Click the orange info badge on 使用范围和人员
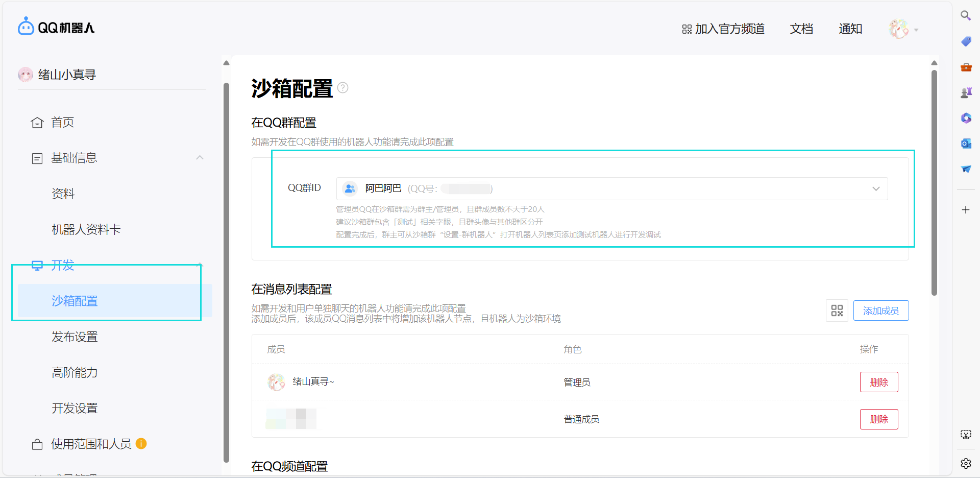This screenshot has width=980, height=478. (x=141, y=444)
